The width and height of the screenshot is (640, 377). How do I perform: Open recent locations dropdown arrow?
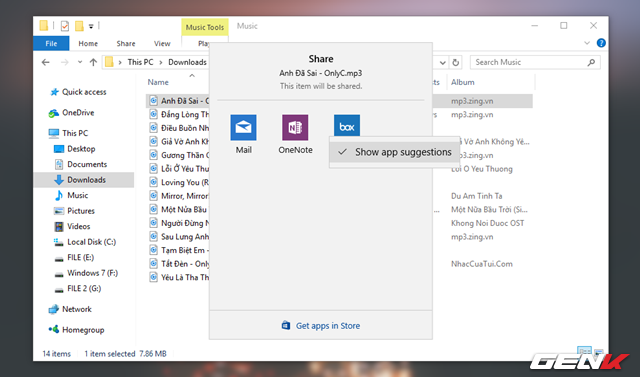(80, 62)
